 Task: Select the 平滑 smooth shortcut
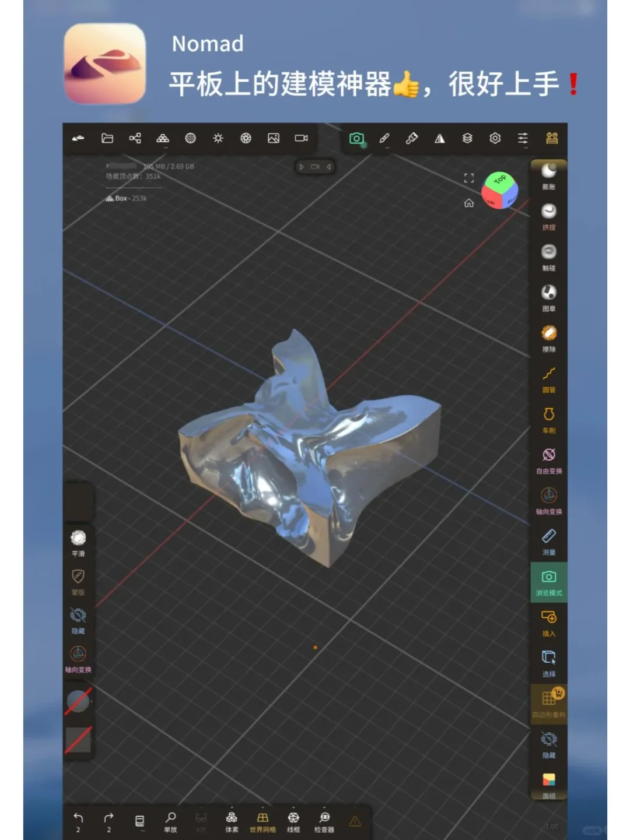[78, 543]
